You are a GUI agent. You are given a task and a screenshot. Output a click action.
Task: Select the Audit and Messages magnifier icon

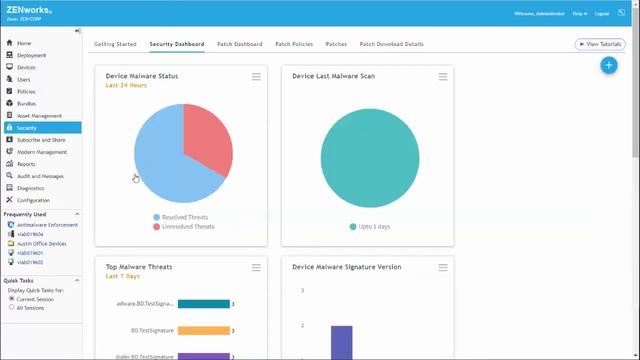coord(9,176)
